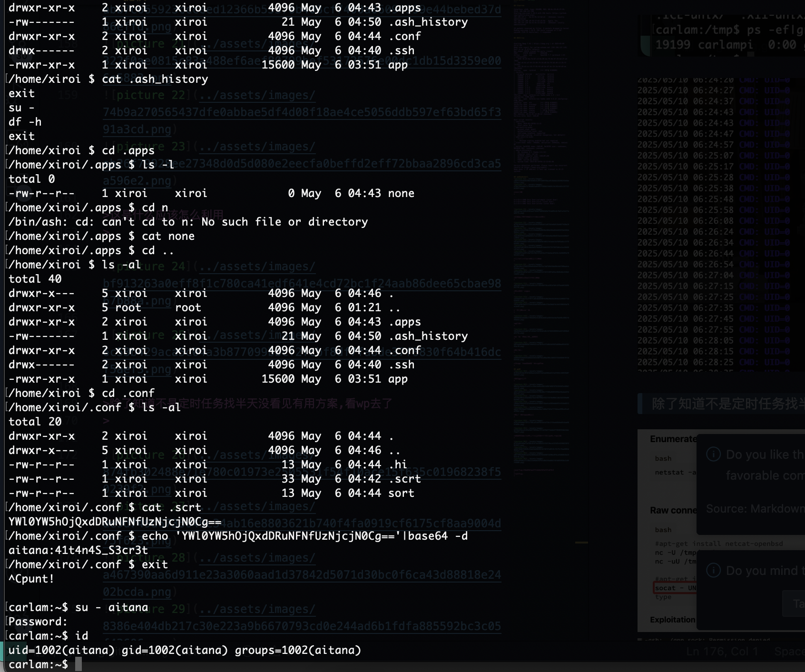Click the decoded 'aitana:41t4n4S_S3cr3t' output
The width and height of the screenshot is (805, 672).
[79, 550]
